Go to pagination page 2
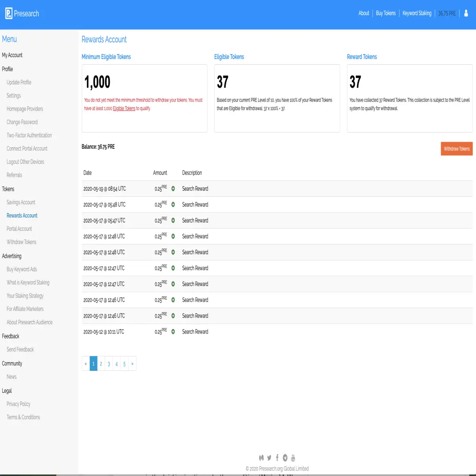This screenshot has width=476, height=476. point(101,364)
